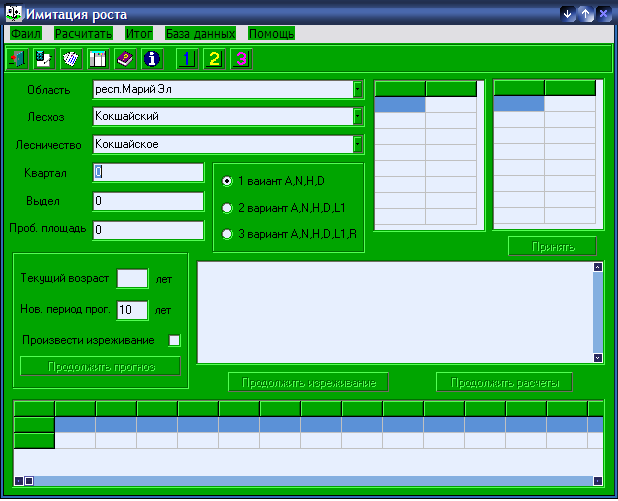618x501 pixels.
Task: Select radio 3 вариант A,N,H,D,L1,R
Action: pyautogui.click(x=227, y=234)
